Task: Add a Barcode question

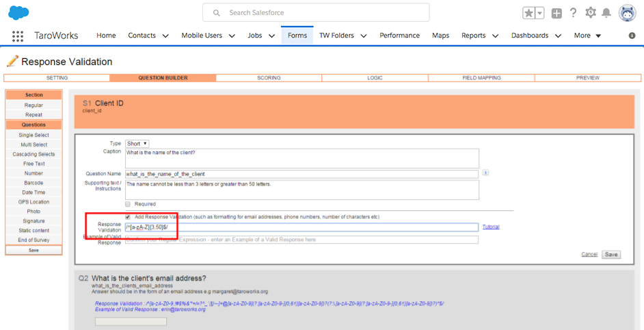Action: tap(33, 183)
